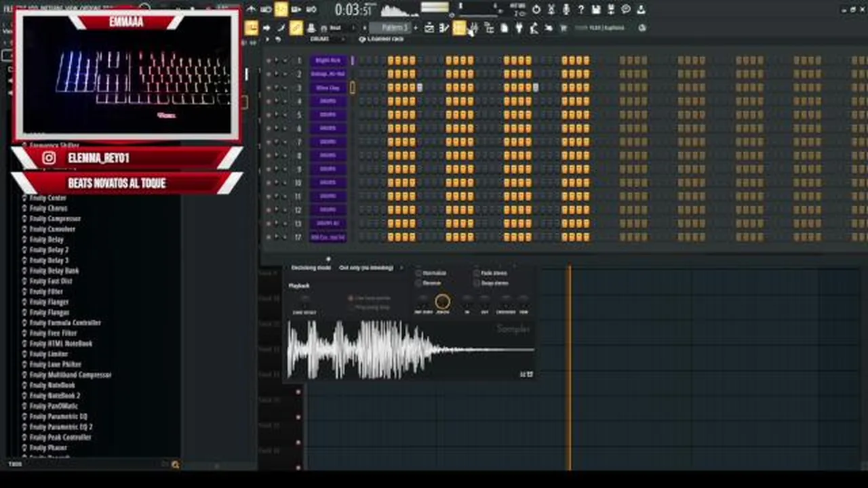This screenshot has width=868, height=488.
Task: Click the undo arrow icon in channel rack header
Action: (277, 39)
